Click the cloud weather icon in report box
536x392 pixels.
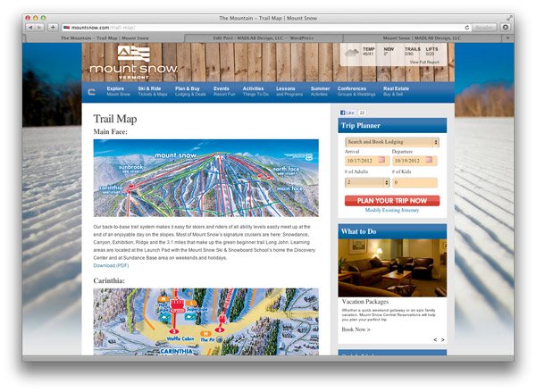pos(352,53)
